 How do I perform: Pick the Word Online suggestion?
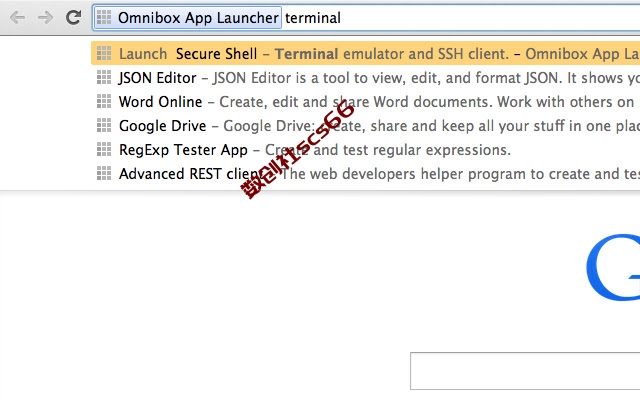coord(365,102)
